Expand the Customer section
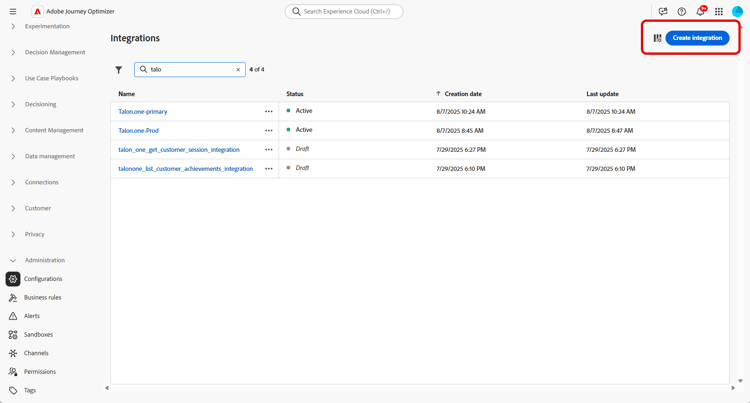The width and height of the screenshot is (750, 403). (13, 208)
